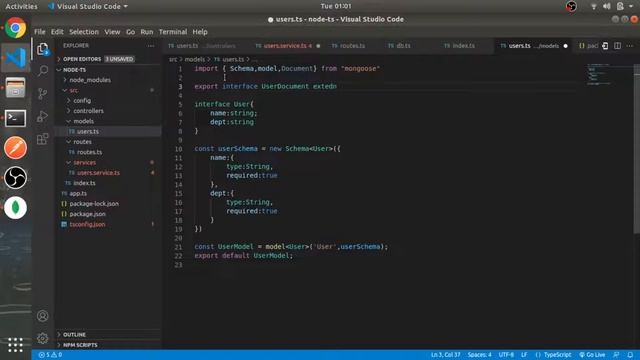Screen dimensions: 640x360
Task: Open the Extensions view
Action: click(43, 139)
